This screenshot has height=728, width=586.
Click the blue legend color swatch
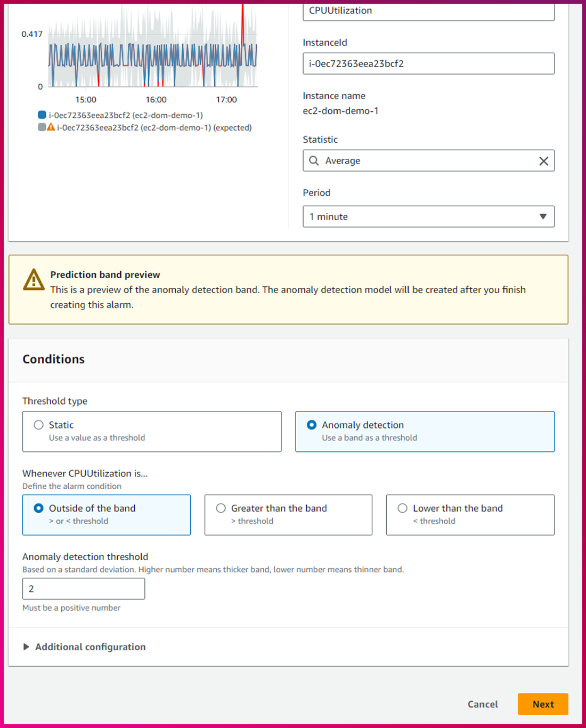(42, 115)
